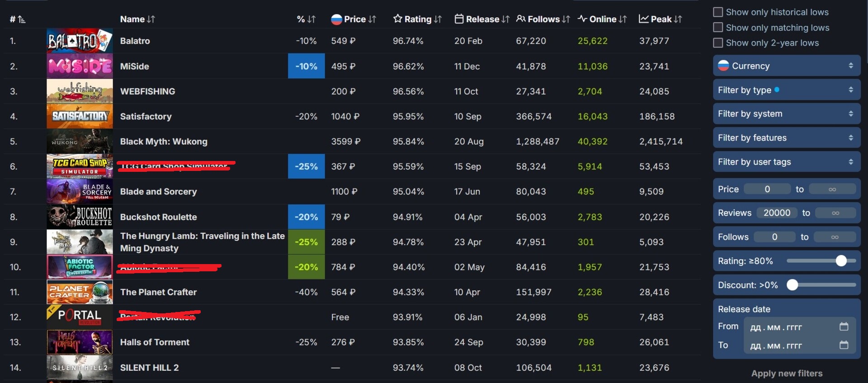Open the Currency dropdown
This screenshot has height=383, width=868.
pos(787,66)
